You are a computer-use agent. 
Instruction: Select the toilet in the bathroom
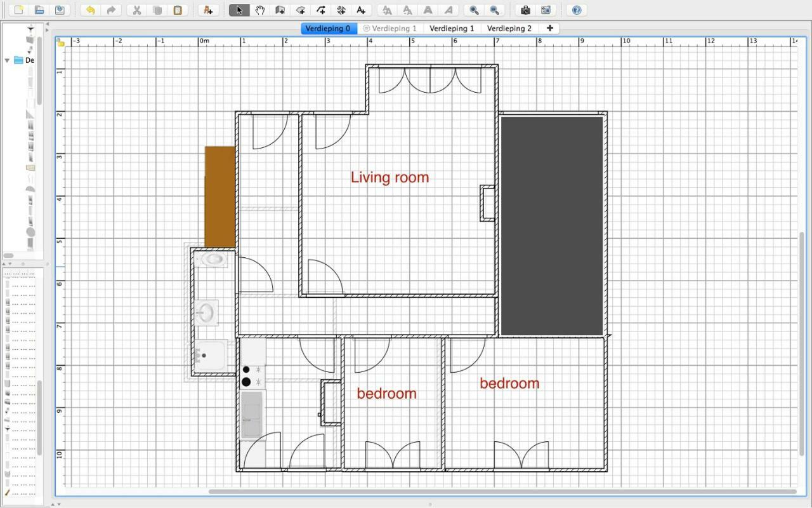(x=211, y=258)
